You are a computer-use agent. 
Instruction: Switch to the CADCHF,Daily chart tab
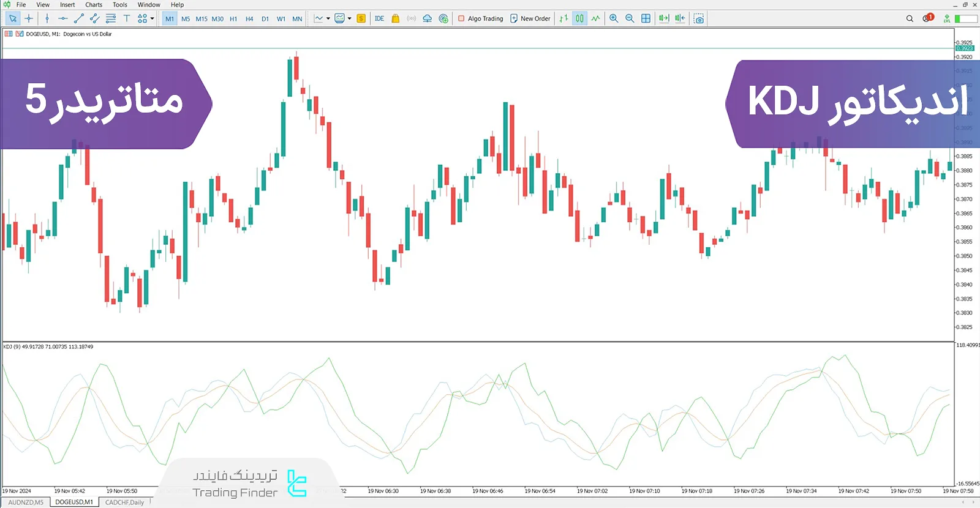(124, 502)
